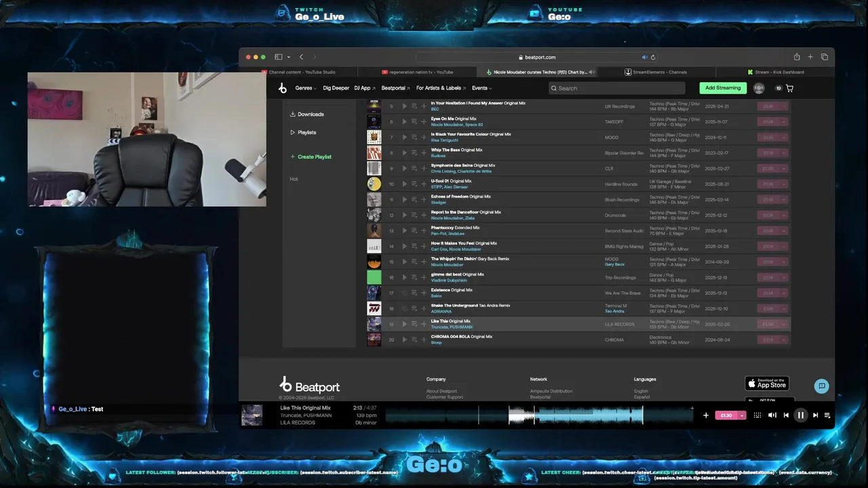Show Safari tab overview
Screen dimensions: 868x488
click(825, 57)
